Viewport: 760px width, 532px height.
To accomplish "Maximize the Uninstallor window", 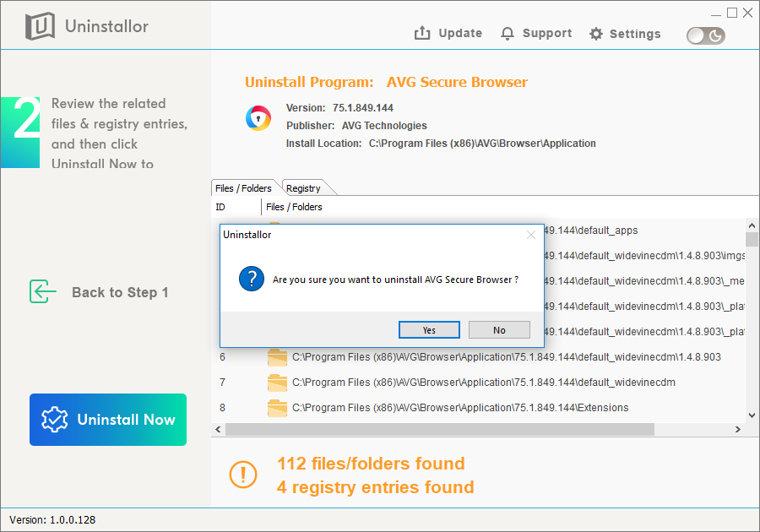I will pyautogui.click(x=732, y=13).
